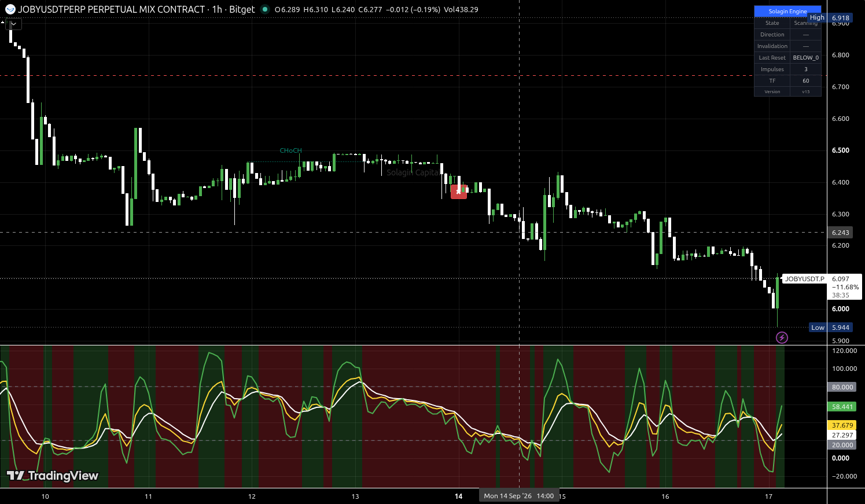Image resolution: width=865 pixels, height=504 pixels.
Task: Click the JOBYUSDTPERP PERPETUAL MIX CONTRACT title
Action: (111, 9)
